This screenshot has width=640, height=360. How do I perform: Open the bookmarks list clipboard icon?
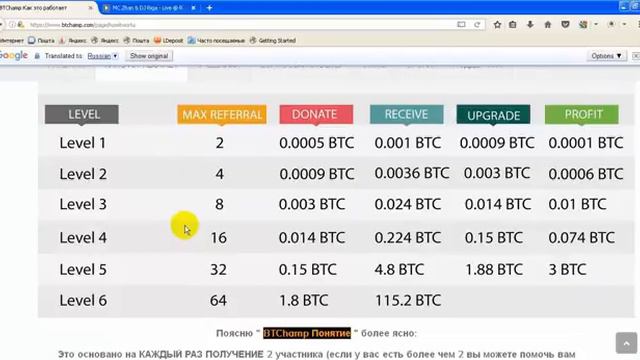(513, 24)
